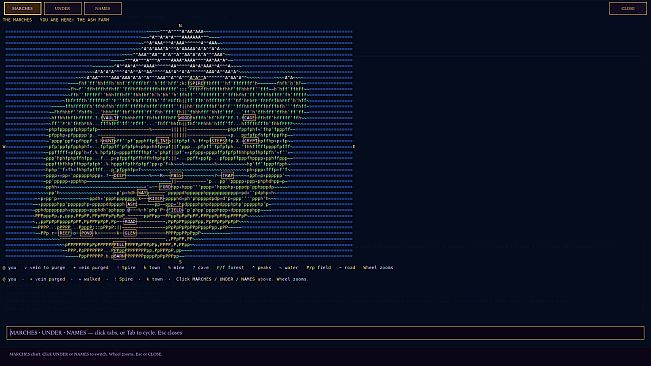Select the STEPS marker on the map
The width and height of the screenshot is (651, 366).
[x=218, y=141]
